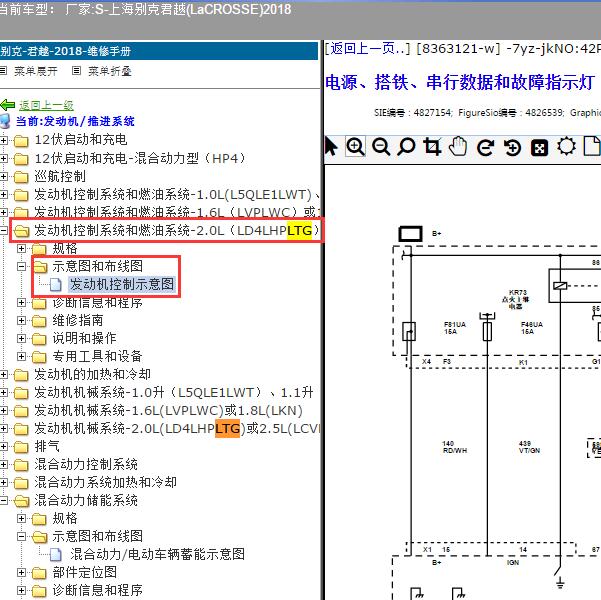This screenshot has width=601, height=600.
Task: Open the diagram settings gear icon
Action: [566, 146]
